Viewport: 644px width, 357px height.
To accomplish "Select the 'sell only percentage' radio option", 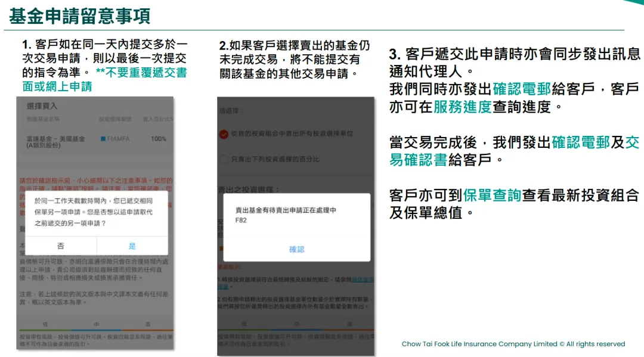I will click(224, 159).
